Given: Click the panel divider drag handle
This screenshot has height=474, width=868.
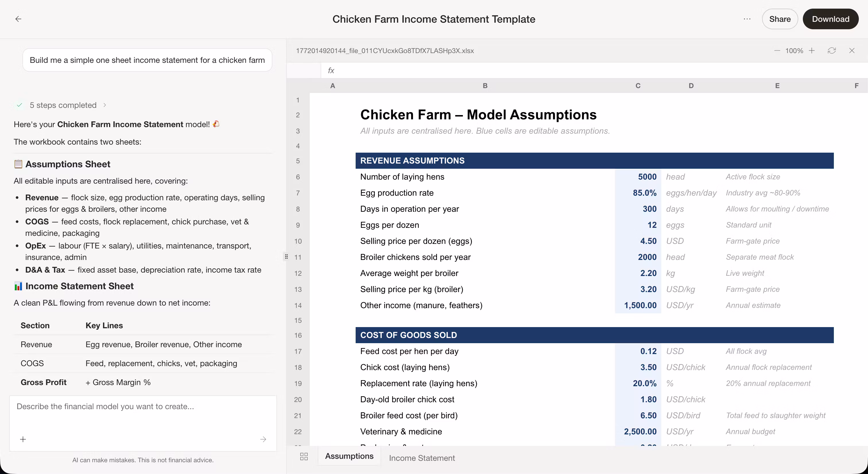Looking at the screenshot, I should [286, 257].
